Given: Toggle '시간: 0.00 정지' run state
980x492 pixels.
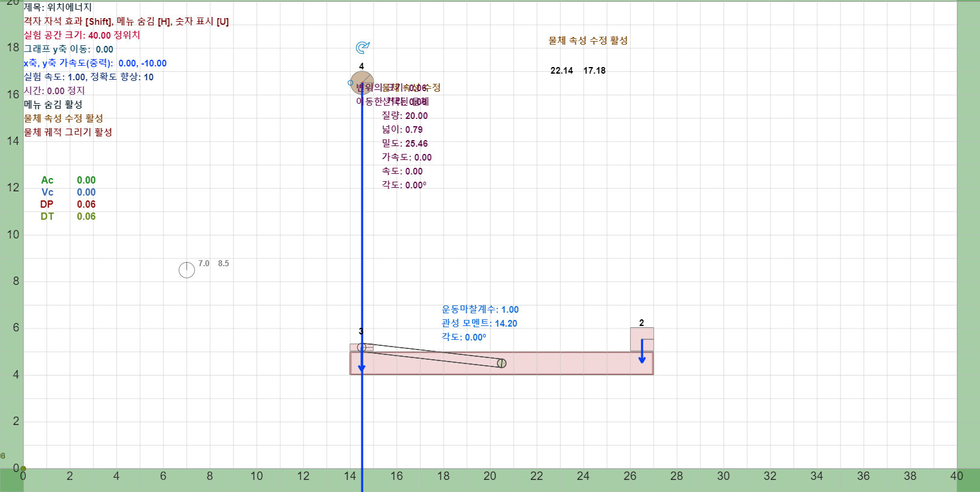Looking at the screenshot, I should coord(54,91).
